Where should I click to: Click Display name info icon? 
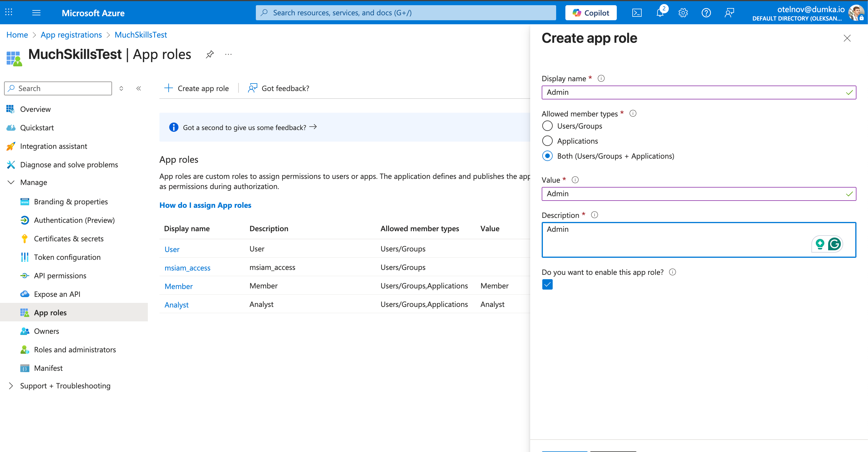point(601,79)
